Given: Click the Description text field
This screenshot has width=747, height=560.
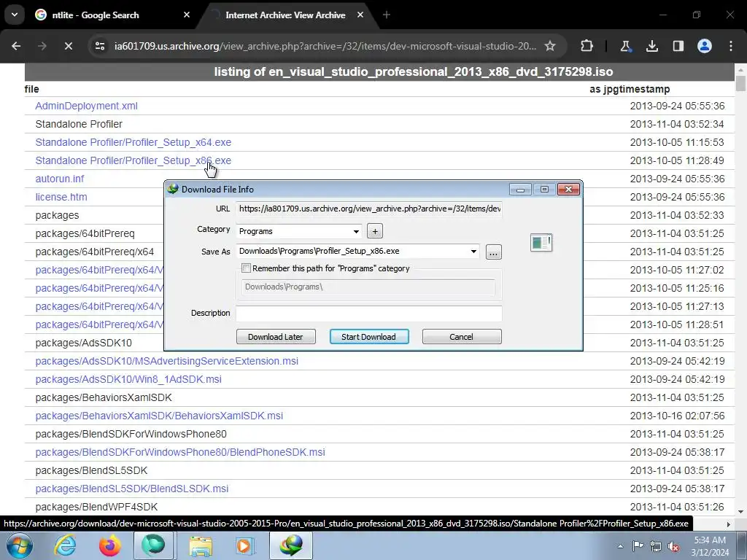Looking at the screenshot, I should [x=369, y=314].
